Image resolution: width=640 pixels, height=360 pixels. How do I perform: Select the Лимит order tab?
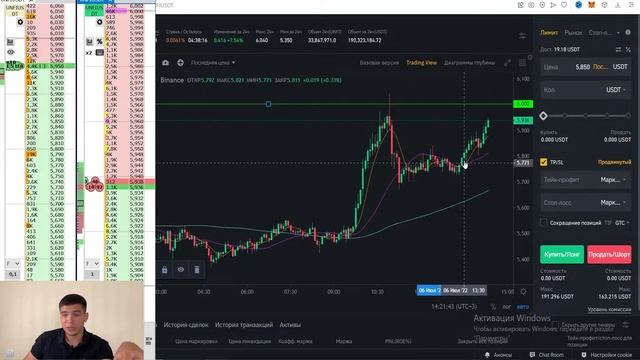549,32
